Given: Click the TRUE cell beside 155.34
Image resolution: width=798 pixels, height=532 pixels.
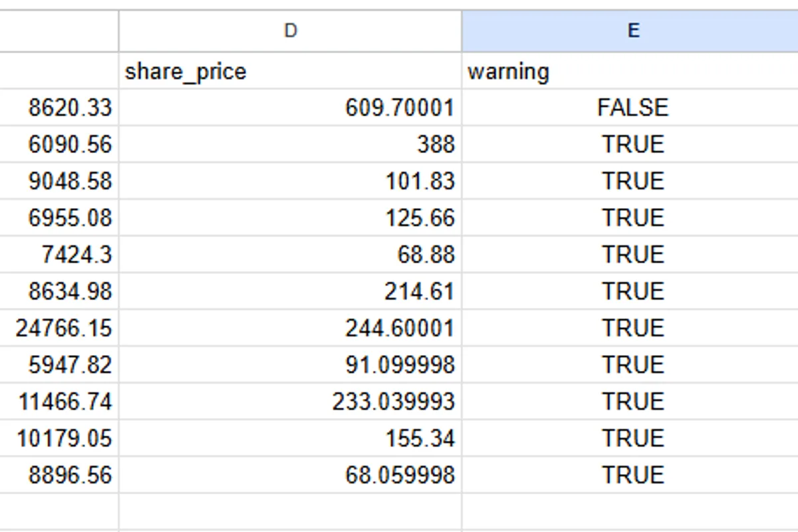Looking at the screenshot, I should coord(632,438).
